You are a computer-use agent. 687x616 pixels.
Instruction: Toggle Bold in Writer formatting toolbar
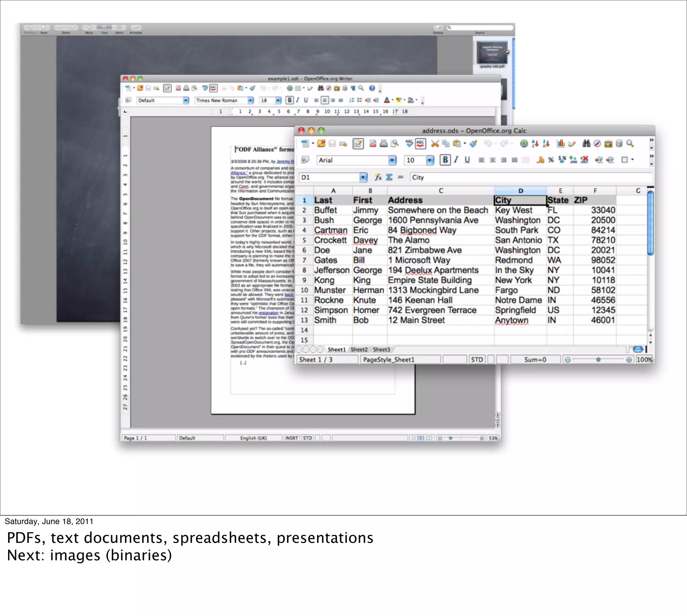coord(289,100)
